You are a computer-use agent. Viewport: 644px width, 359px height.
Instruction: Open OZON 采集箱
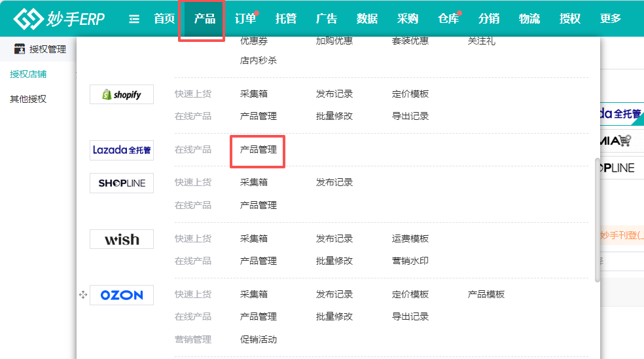254,294
